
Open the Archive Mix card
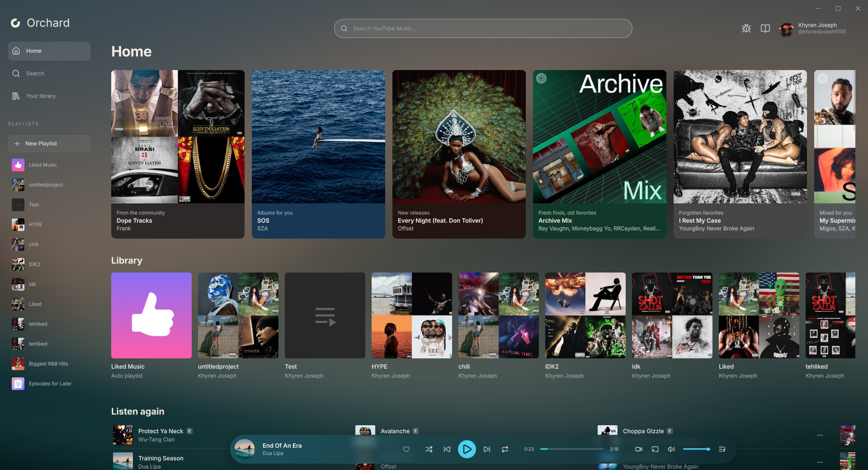click(x=599, y=154)
